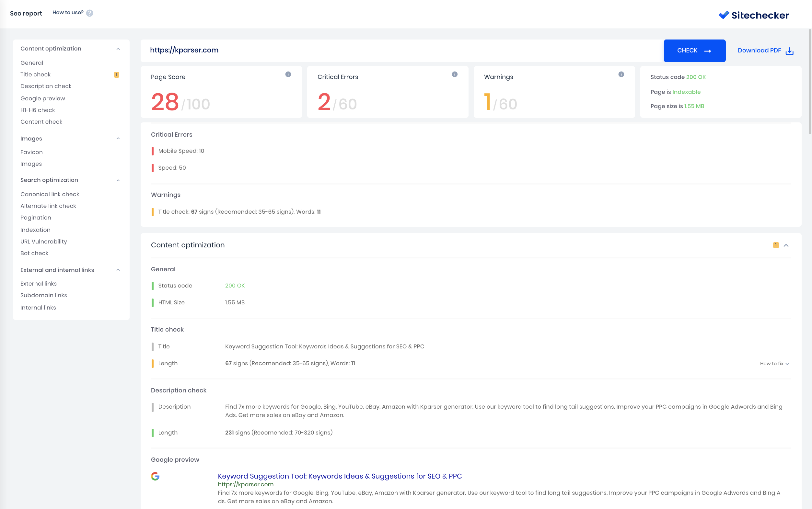The image size is (812, 509).
Task: Click the title text value row
Action: point(325,347)
